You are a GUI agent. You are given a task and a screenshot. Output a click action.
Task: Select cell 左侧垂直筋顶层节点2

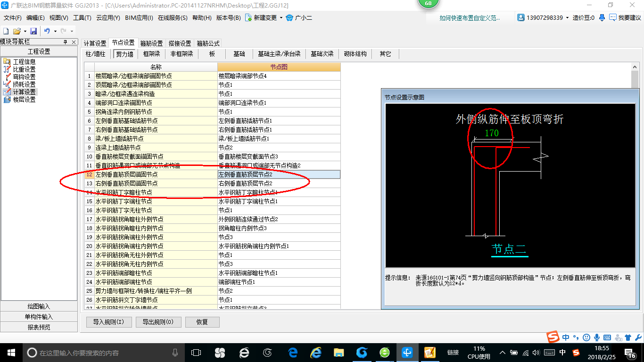tap(279, 174)
